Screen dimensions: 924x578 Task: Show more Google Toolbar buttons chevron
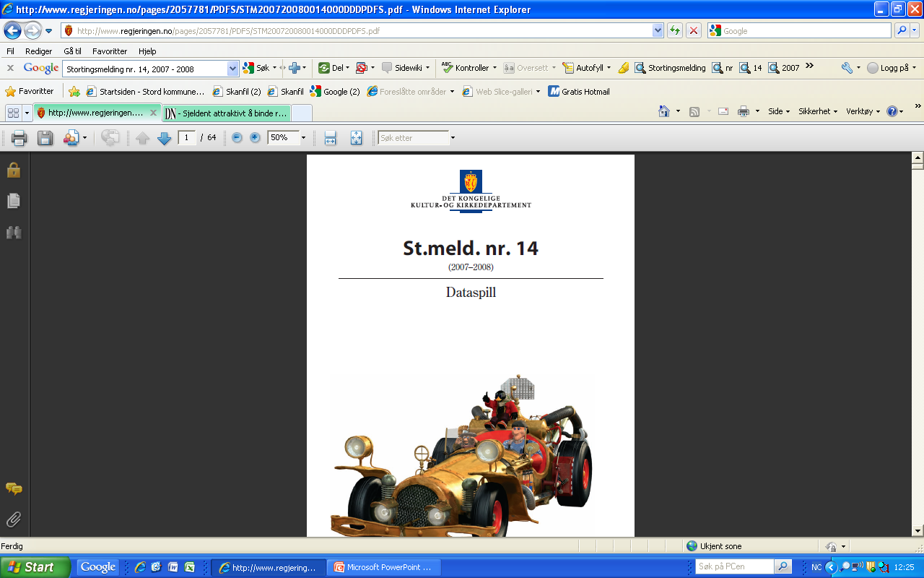[809, 66]
